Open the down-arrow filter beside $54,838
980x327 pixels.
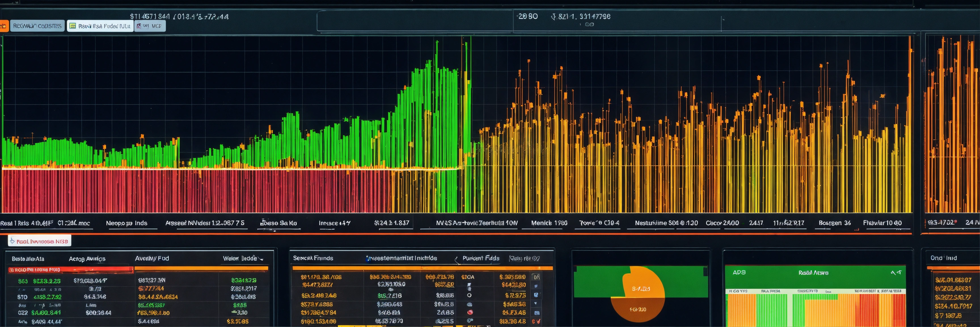tap(536, 304)
